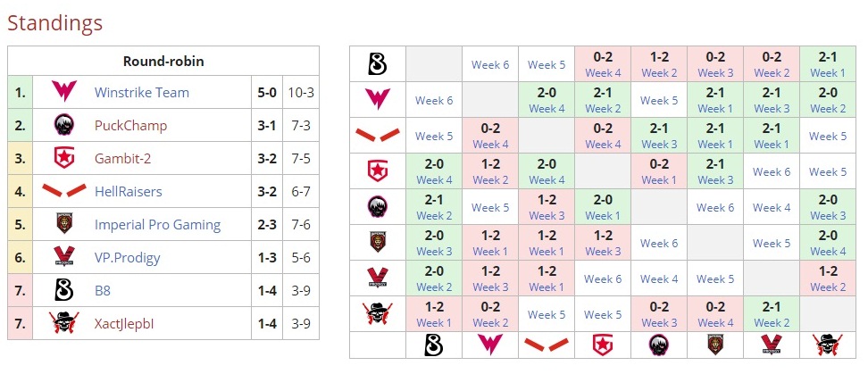Viewport: 868px width, 374px height.
Task: Open the Winstrike Team link
Action: click(141, 92)
